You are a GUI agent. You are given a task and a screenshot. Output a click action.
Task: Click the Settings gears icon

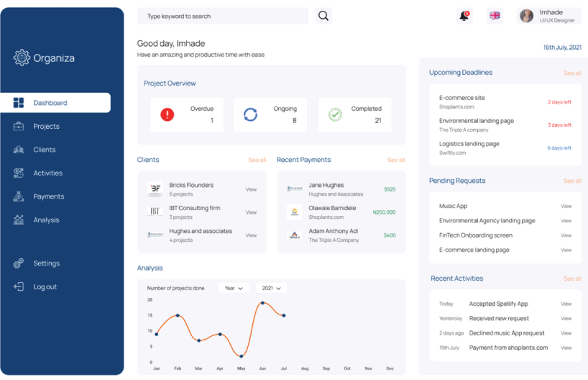[x=19, y=263]
